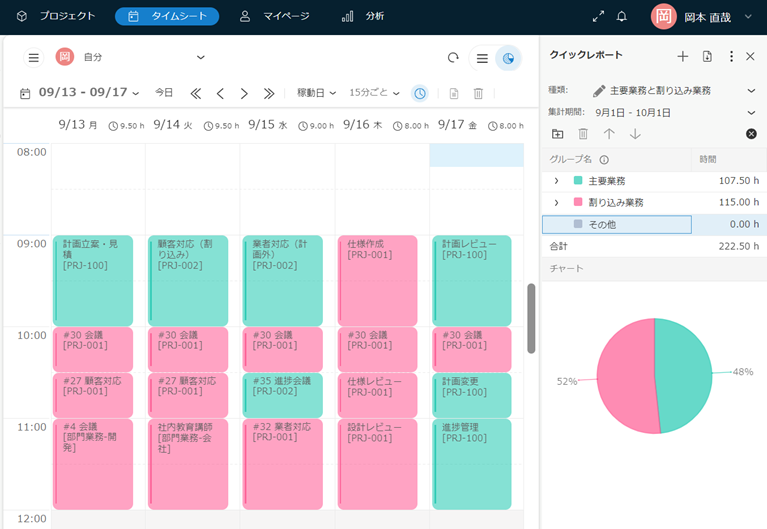
Task: Open 社内教育講師 entry
Action: pyautogui.click(x=188, y=464)
